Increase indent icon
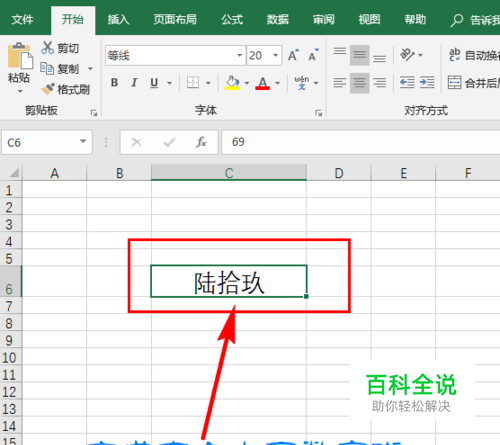500x445 pixels. (427, 82)
